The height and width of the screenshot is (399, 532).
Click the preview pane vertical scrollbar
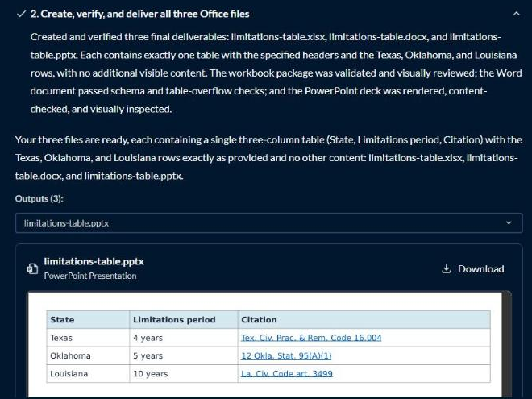pyautogui.click(x=506, y=344)
